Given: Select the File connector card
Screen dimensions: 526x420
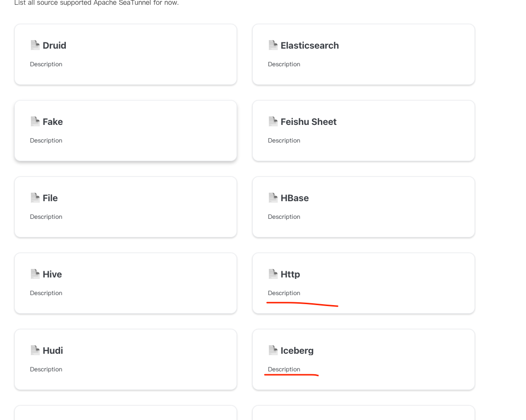Looking at the screenshot, I should tap(125, 206).
